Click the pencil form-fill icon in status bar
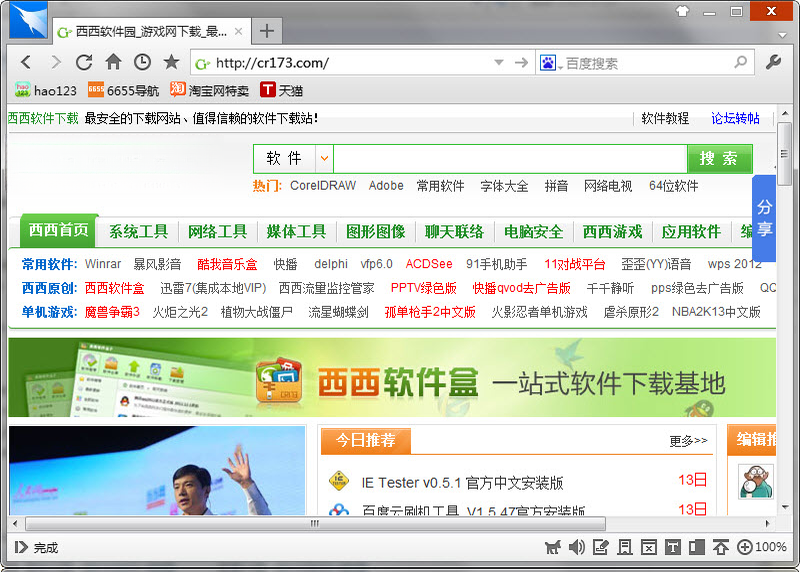800x572 pixels. (x=601, y=547)
